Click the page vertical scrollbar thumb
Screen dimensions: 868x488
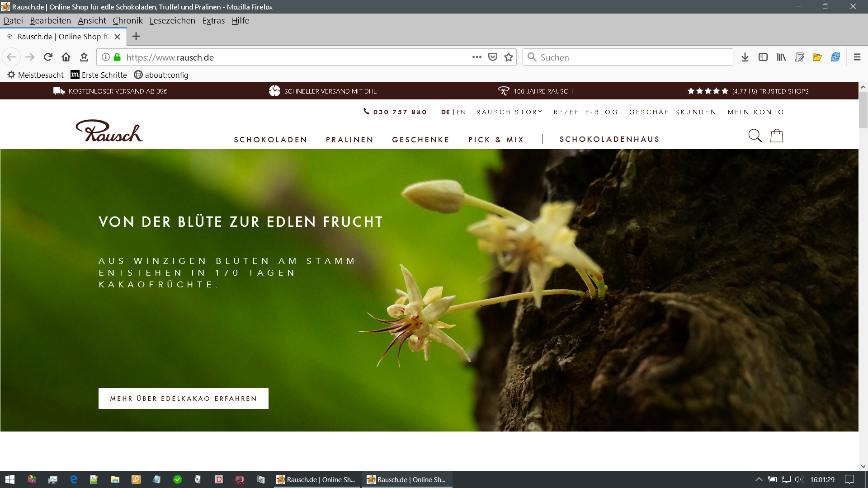[863, 110]
